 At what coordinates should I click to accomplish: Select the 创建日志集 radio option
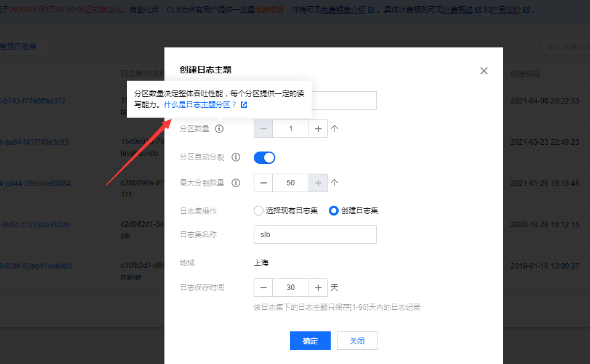tap(333, 211)
